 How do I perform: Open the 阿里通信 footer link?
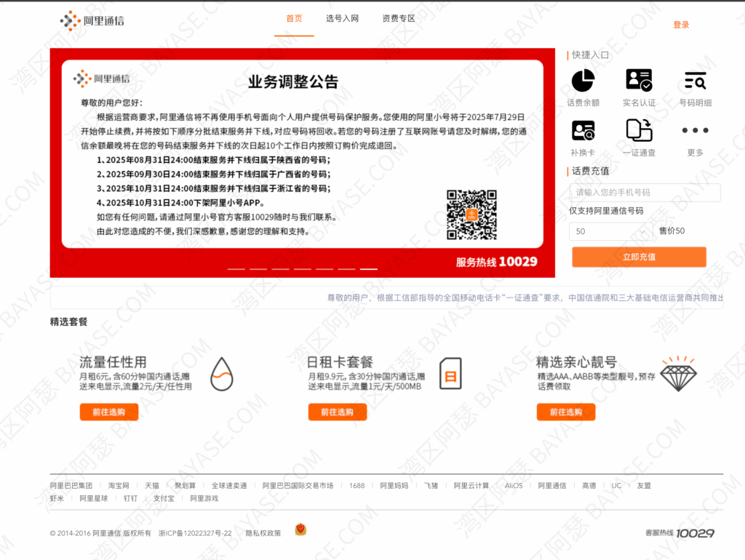pos(552,485)
